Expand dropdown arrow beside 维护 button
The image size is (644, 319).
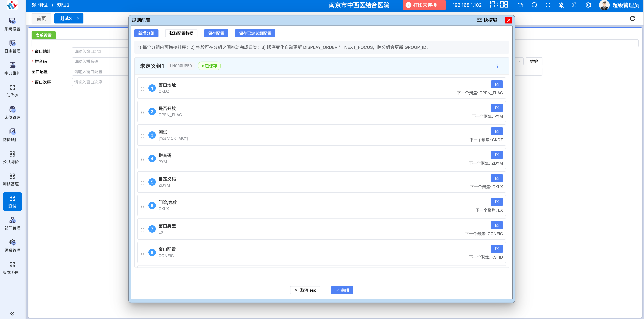[518, 61]
